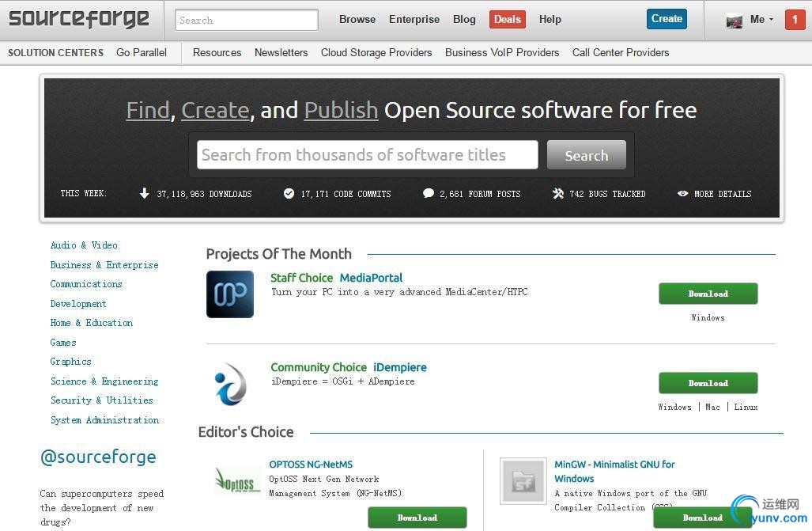Click the blue Create button
The height and width of the screenshot is (531, 812).
(667, 19)
